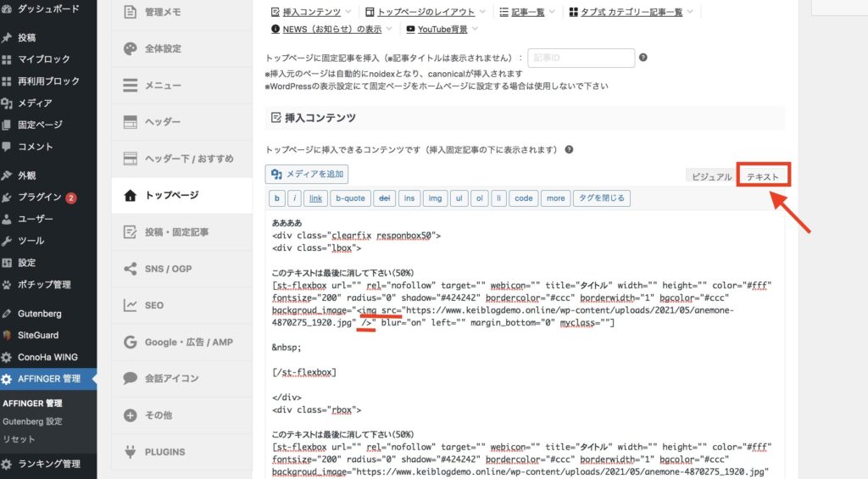The width and height of the screenshot is (868, 479).
Task: Expand the YouTube背景 dropdown
Action: 442,29
